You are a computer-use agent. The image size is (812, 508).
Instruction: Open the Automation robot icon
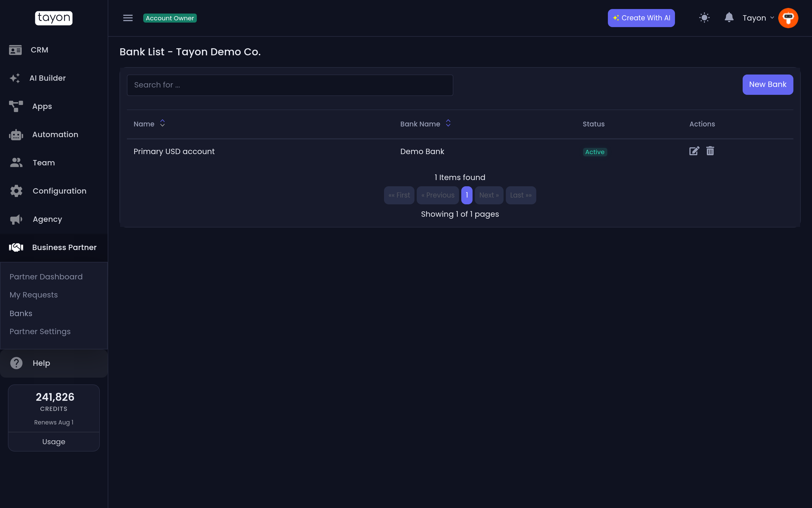(x=16, y=135)
